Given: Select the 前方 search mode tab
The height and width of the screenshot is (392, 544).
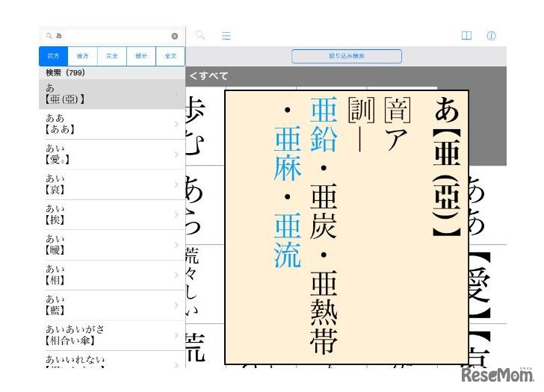Looking at the screenshot, I should pyautogui.click(x=54, y=56).
